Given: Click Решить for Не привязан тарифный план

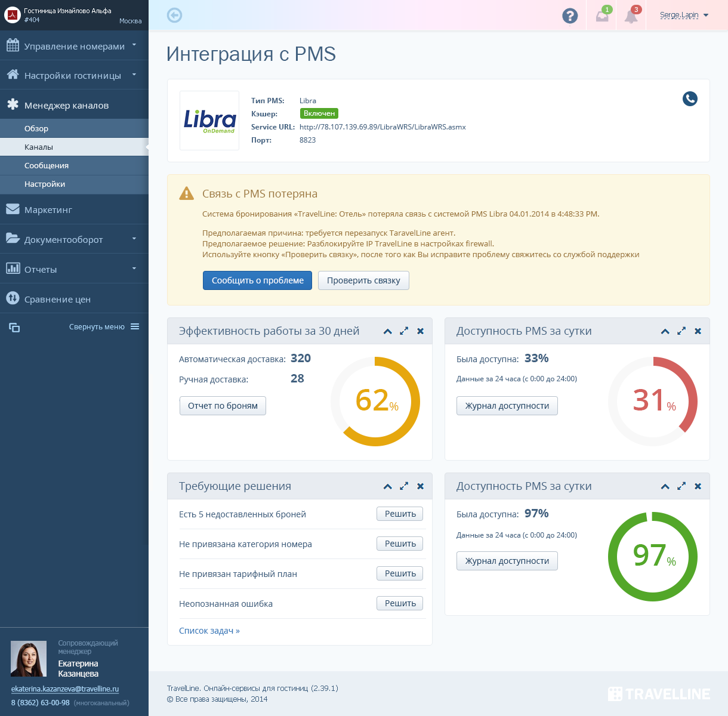Looking at the screenshot, I should coord(400,573).
